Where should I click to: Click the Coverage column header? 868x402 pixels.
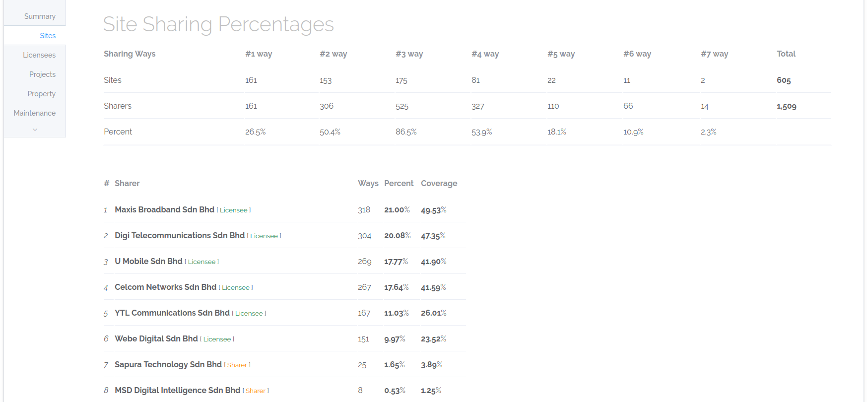pos(439,183)
